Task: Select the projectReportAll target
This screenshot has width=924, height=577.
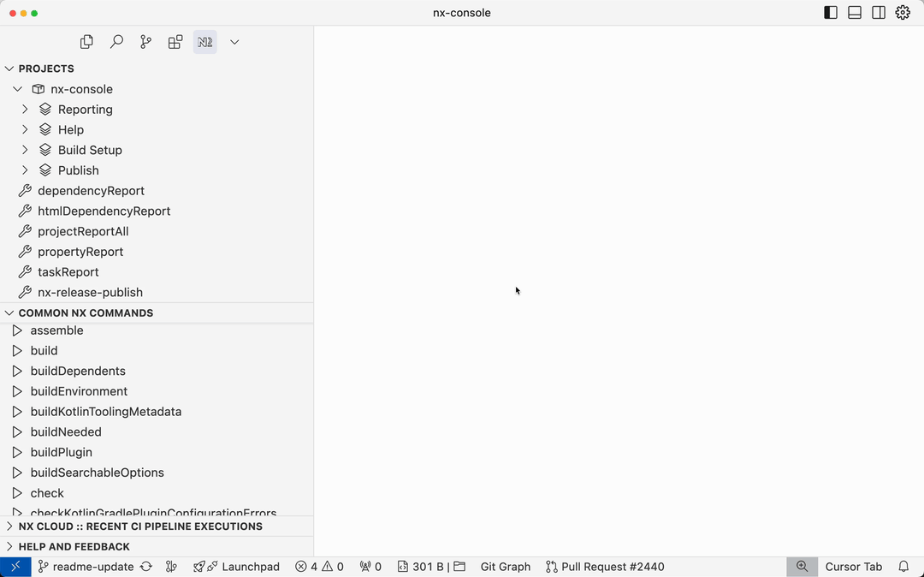Action: [x=83, y=232]
